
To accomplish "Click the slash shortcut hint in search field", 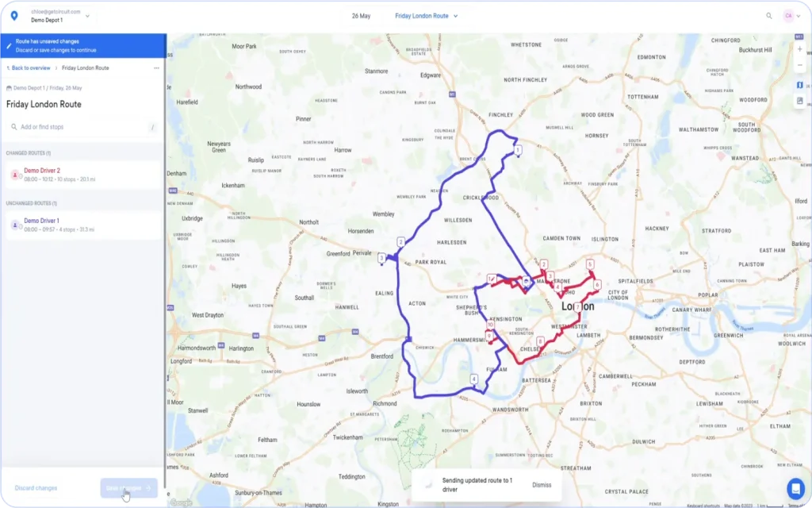I will click(152, 127).
